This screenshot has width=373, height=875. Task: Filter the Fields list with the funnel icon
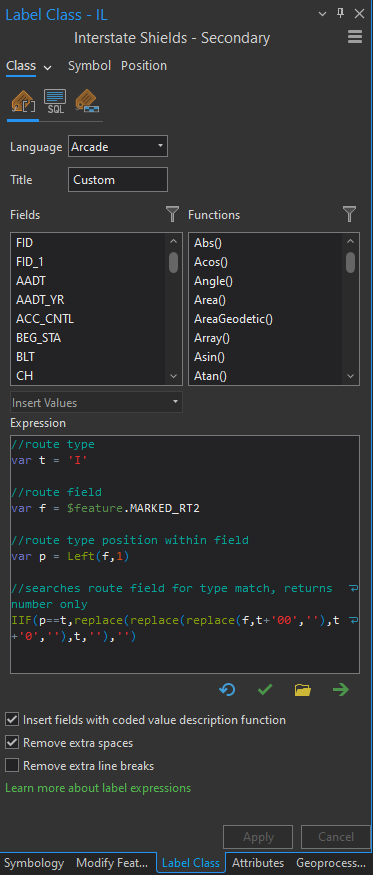click(173, 214)
